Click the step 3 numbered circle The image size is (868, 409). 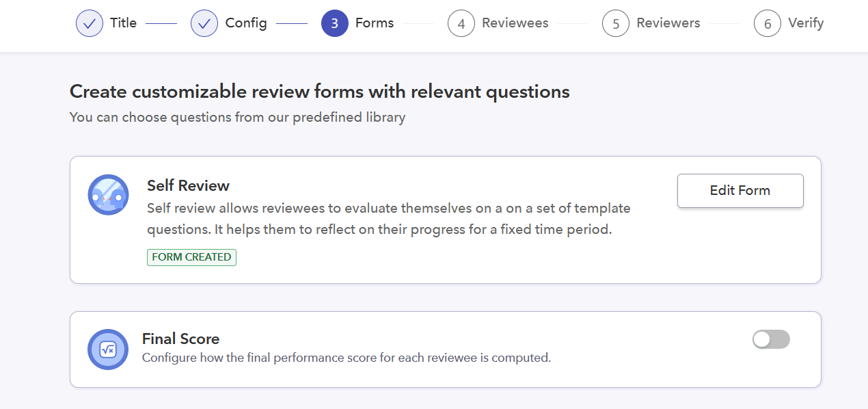click(334, 23)
